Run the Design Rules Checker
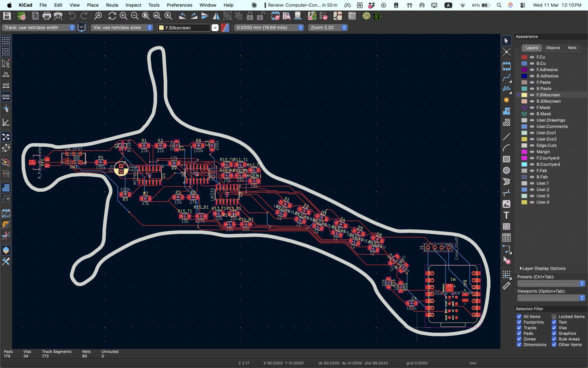The width and height of the screenshot is (588, 368). point(324,16)
